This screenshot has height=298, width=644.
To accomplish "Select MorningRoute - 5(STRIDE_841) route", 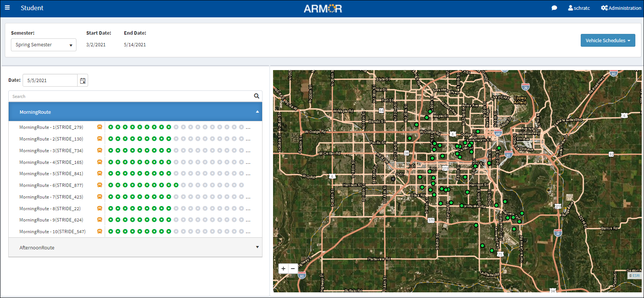I will pos(51,174).
